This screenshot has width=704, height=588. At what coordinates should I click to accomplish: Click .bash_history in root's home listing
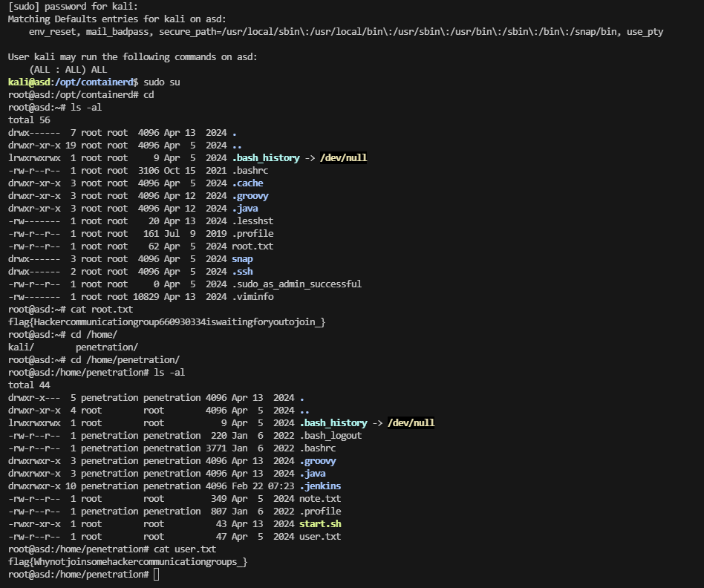265,157
